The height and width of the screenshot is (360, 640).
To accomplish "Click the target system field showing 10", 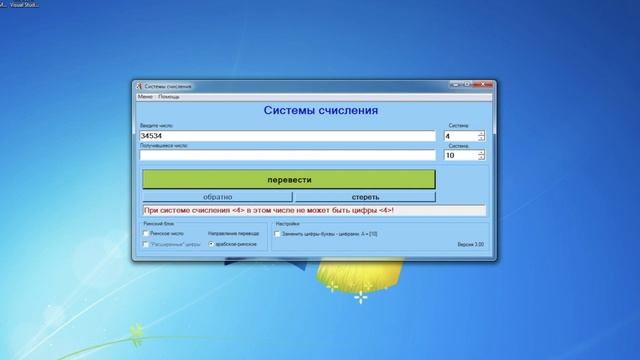I will (460, 155).
